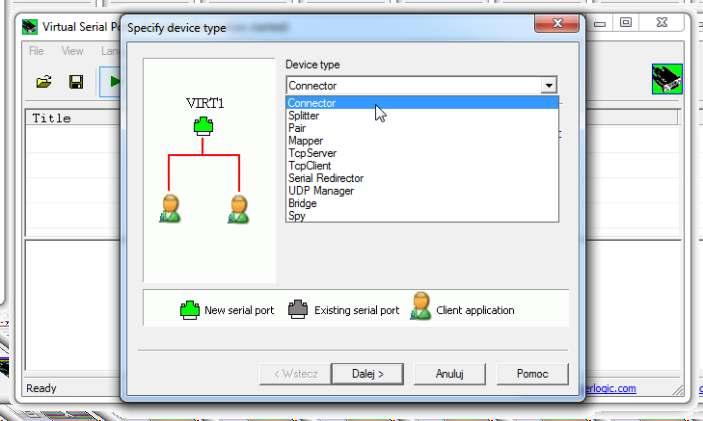This screenshot has width=703, height=421.
Task: Maximize the Virtual Serial Ports main window
Action: pos(626,22)
